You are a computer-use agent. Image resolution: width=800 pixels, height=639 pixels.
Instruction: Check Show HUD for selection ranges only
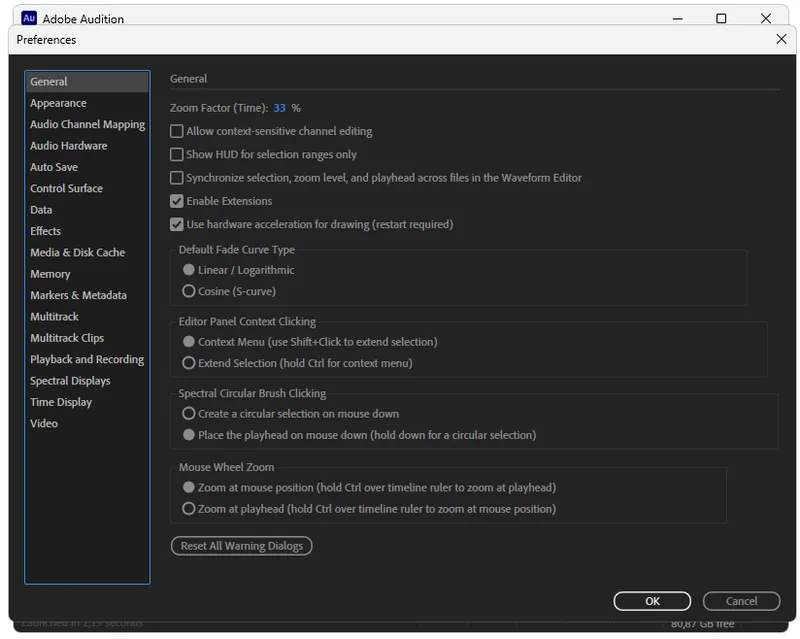(x=177, y=155)
